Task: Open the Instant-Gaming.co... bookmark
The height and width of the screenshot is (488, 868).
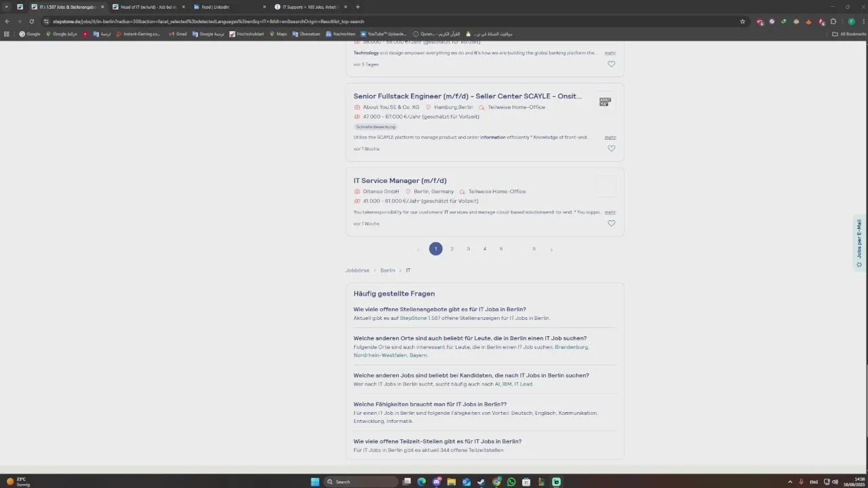Action: 138,34
